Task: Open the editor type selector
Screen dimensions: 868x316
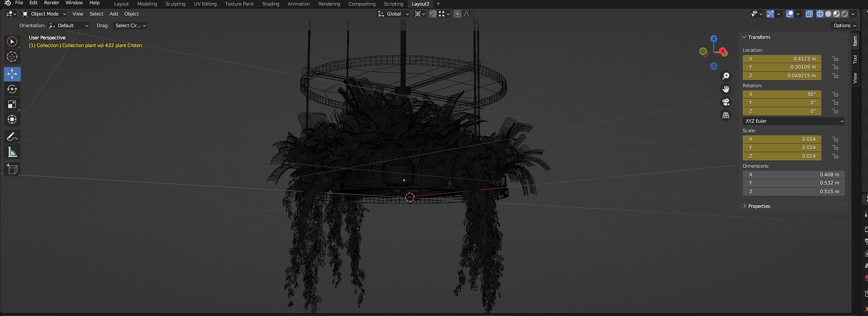Action: point(11,14)
